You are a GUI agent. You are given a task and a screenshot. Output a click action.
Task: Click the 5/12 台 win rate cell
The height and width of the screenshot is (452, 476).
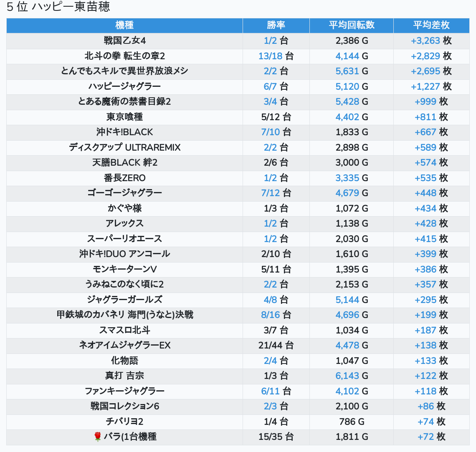tap(276, 117)
